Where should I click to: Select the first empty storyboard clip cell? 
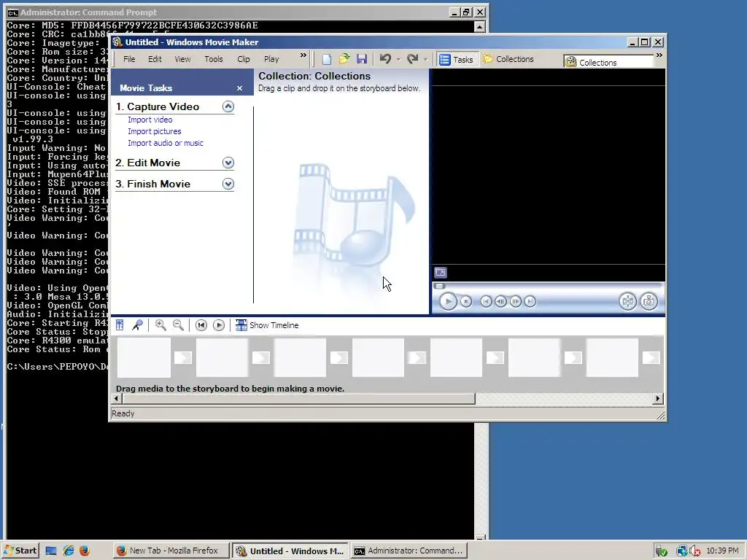pyautogui.click(x=144, y=357)
